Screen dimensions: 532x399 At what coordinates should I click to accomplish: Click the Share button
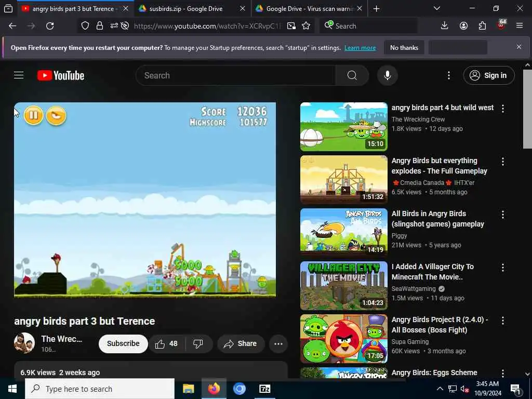(x=240, y=344)
